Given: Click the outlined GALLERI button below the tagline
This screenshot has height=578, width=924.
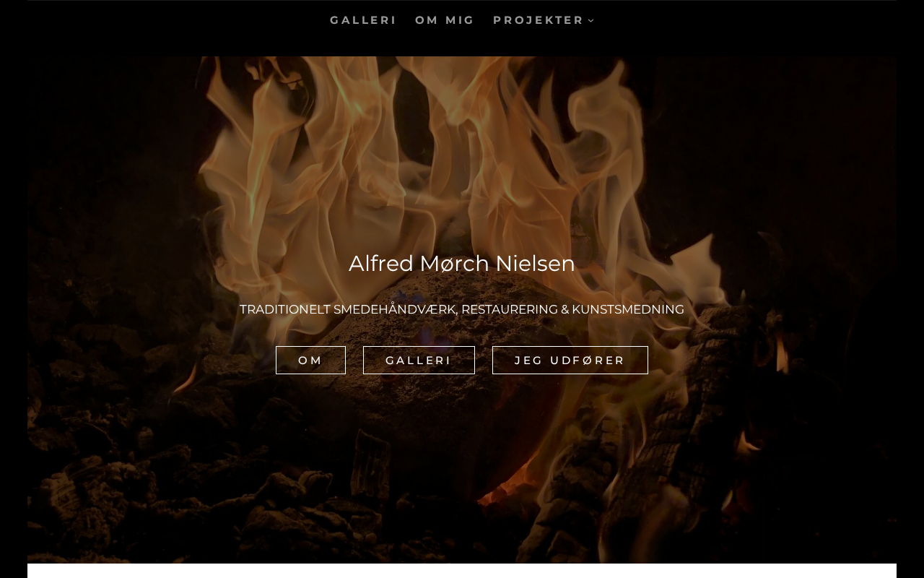Looking at the screenshot, I should click(x=419, y=360).
